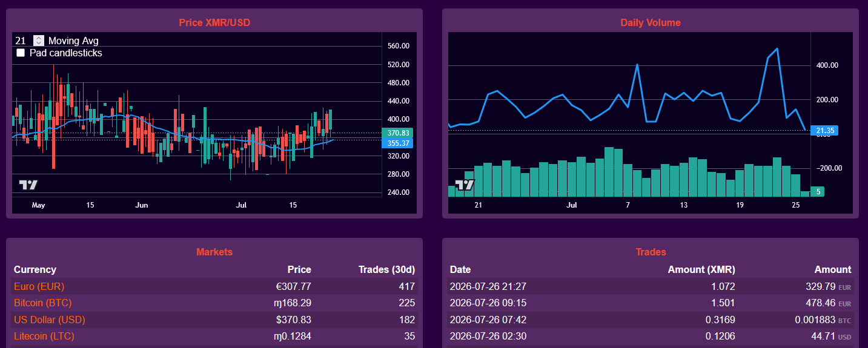868x348 pixels.
Task: Click the blue 355.37 moving average label
Action: point(397,143)
